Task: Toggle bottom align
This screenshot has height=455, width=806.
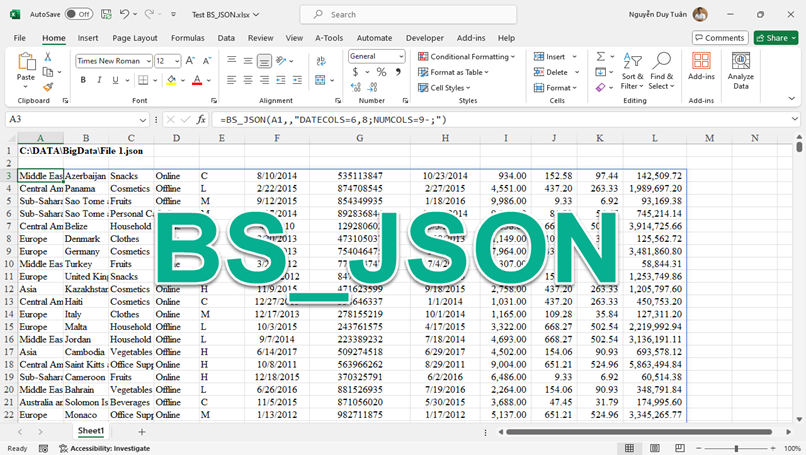Action: (264, 61)
